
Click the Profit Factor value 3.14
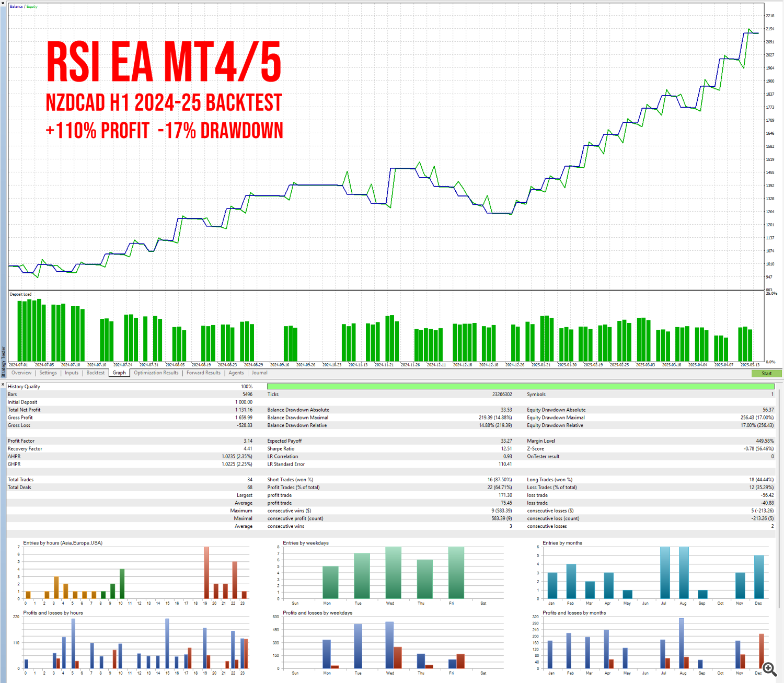tap(248, 441)
